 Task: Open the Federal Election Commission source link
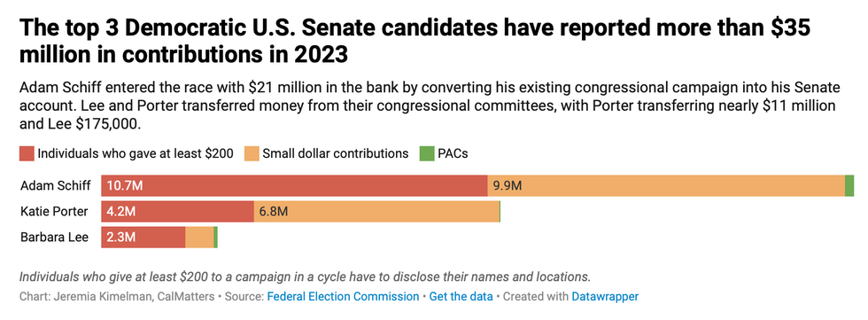343,296
